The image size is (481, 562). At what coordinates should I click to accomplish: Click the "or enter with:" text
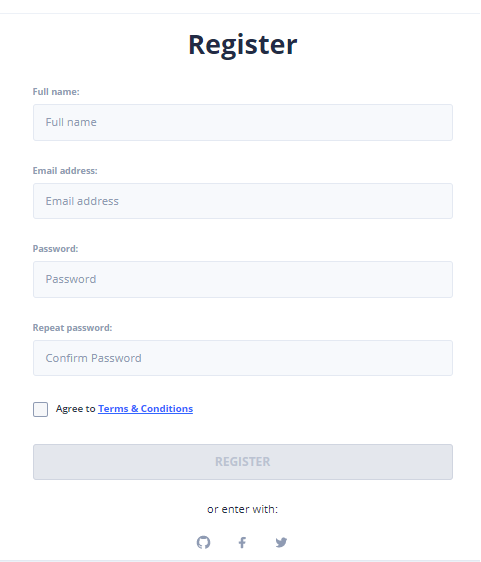pos(243,509)
